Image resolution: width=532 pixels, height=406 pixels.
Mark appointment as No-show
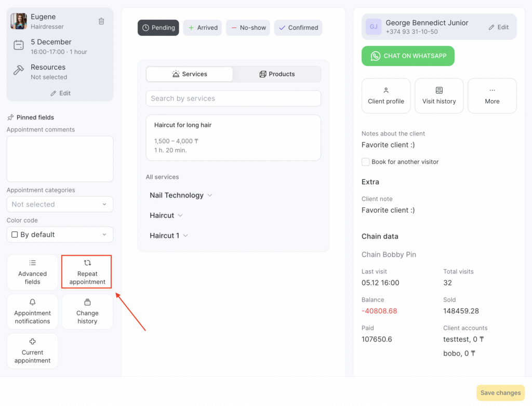[248, 28]
